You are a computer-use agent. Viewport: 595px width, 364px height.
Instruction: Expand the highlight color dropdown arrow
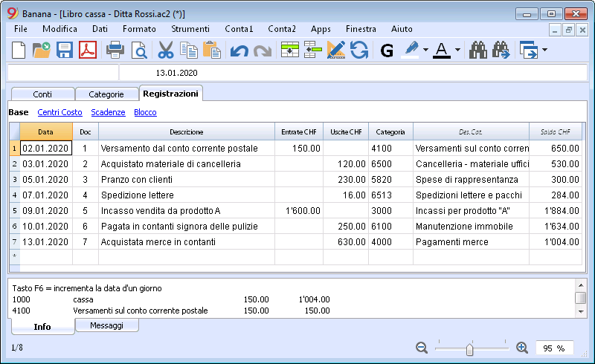pyautogui.click(x=425, y=50)
